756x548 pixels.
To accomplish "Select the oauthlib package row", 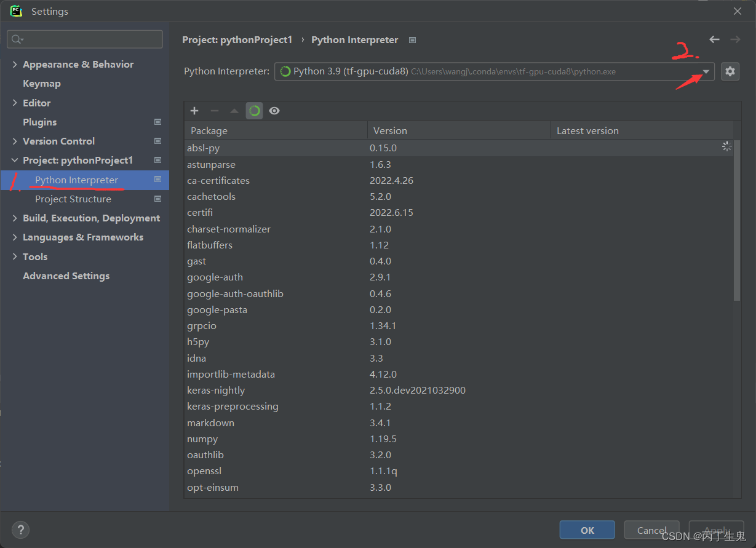I will [x=459, y=455].
